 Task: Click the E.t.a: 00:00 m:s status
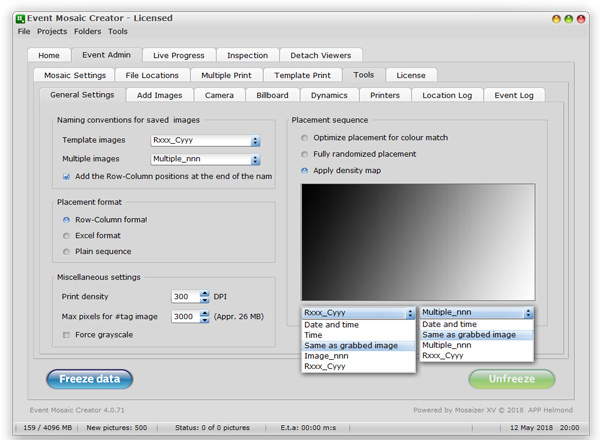tap(308, 428)
